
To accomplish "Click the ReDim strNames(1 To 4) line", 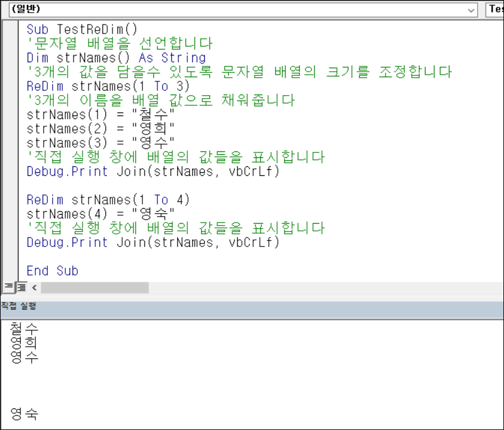I will pos(108,200).
